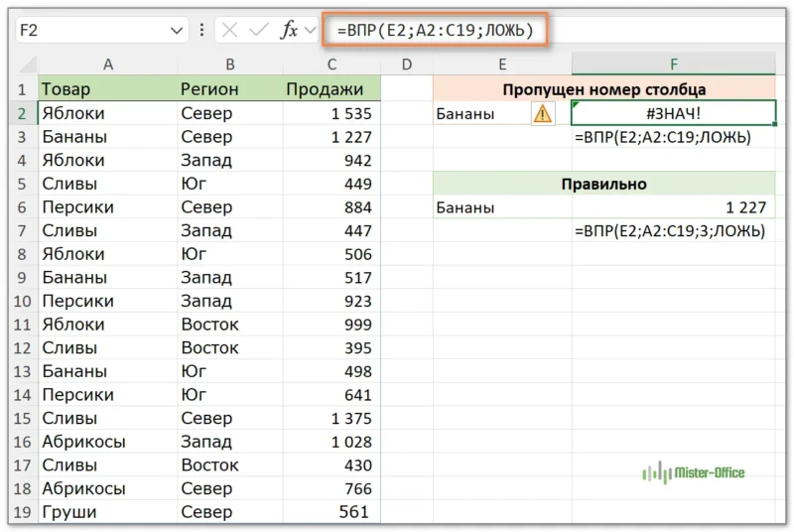
Task: Click the Select All corner triangle
Action: pos(24,66)
